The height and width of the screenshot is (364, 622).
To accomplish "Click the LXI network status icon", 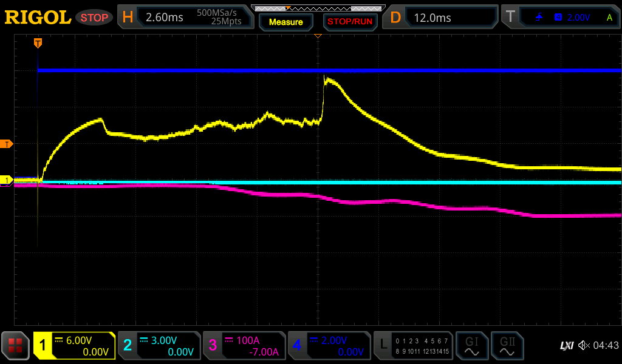I will [x=566, y=345].
